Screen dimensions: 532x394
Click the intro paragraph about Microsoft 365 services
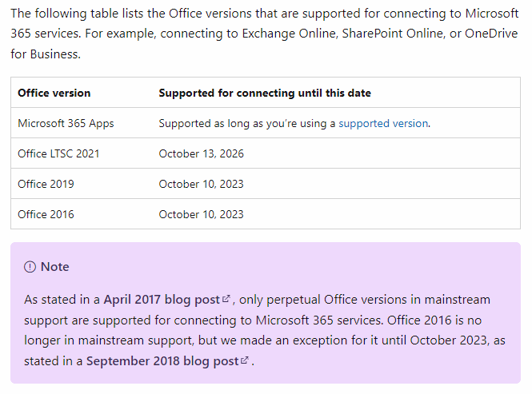tap(265, 34)
